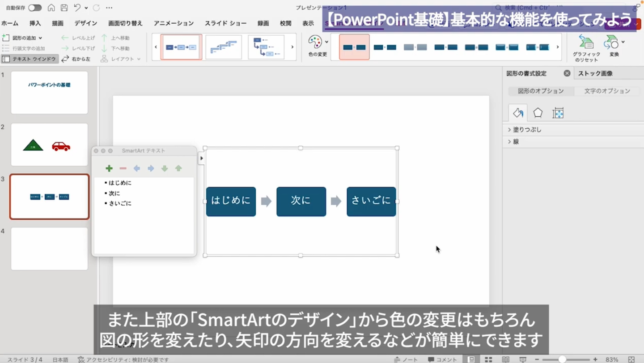This screenshot has width=644, height=363.
Task: Open the 挿入 ribbon tab
Action: [x=35, y=23]
